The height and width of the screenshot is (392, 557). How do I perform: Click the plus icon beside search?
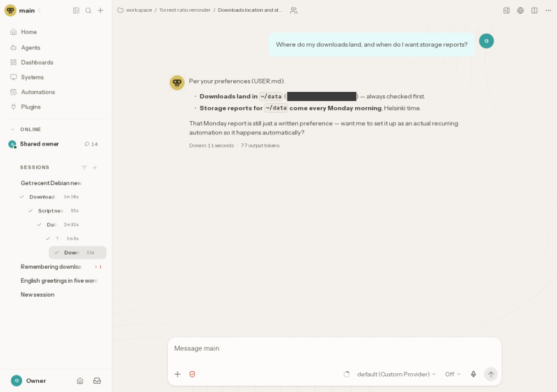pyautogui.click(x=100, y=10)
